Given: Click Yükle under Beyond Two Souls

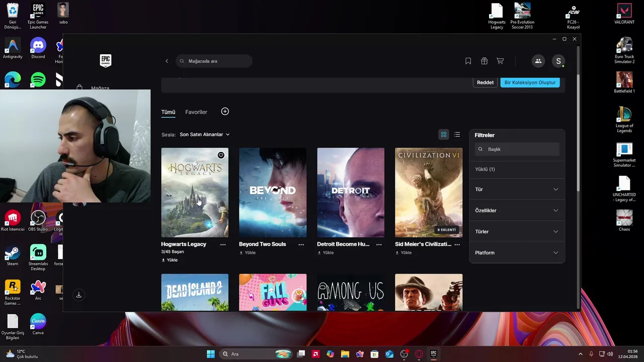Looking at the screenshot, I should point(248,252).
